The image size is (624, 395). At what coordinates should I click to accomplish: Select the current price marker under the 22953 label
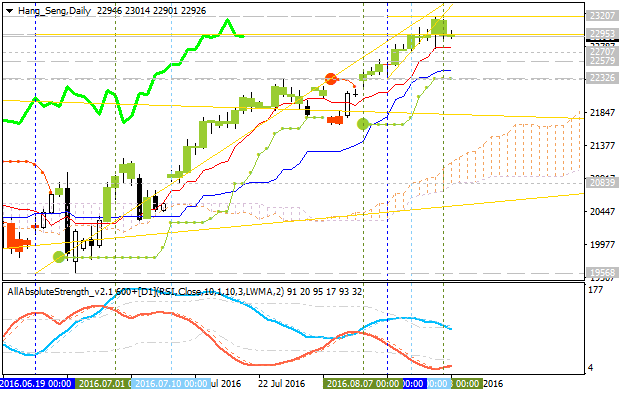pyautogui.click(x=602, y=41)
